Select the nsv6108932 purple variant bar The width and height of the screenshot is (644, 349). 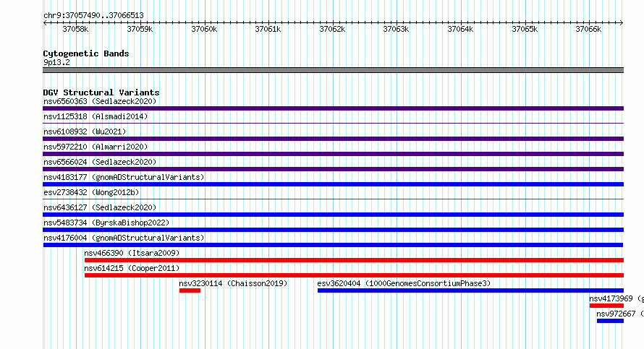point(333,139)
